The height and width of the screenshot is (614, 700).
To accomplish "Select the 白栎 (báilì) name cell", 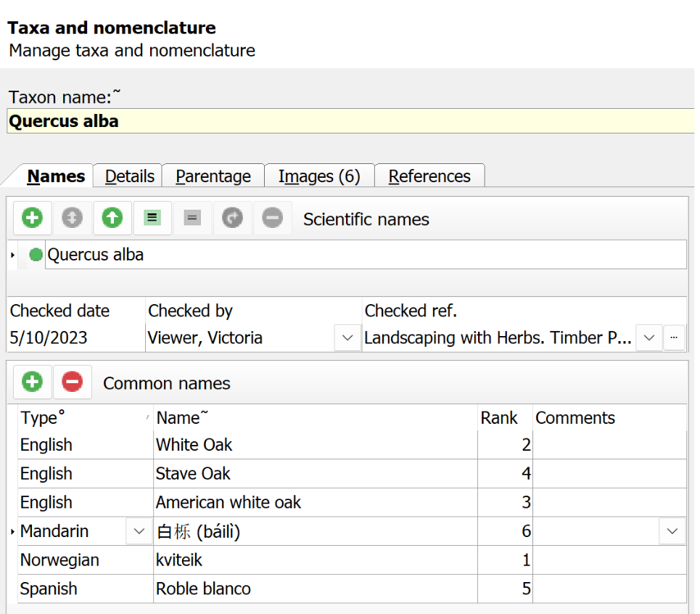I will pos(315,531).
